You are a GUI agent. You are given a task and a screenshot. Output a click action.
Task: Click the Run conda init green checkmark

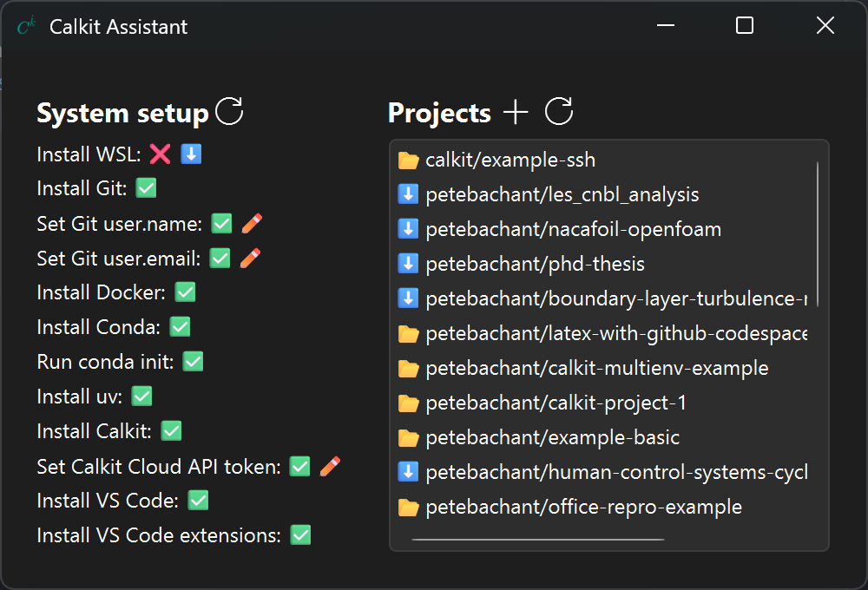pos(193,362)
